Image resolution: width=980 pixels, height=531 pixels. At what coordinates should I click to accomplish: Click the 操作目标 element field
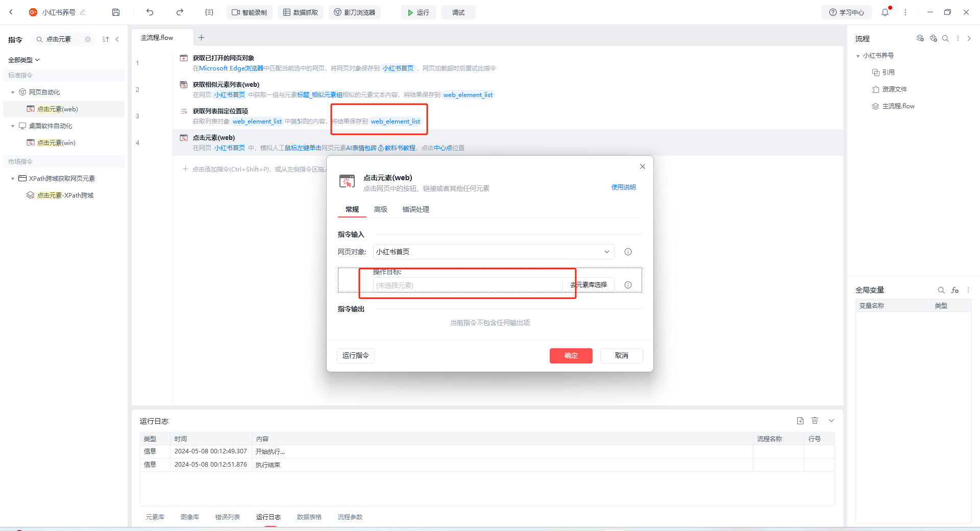tap(468, 285)
